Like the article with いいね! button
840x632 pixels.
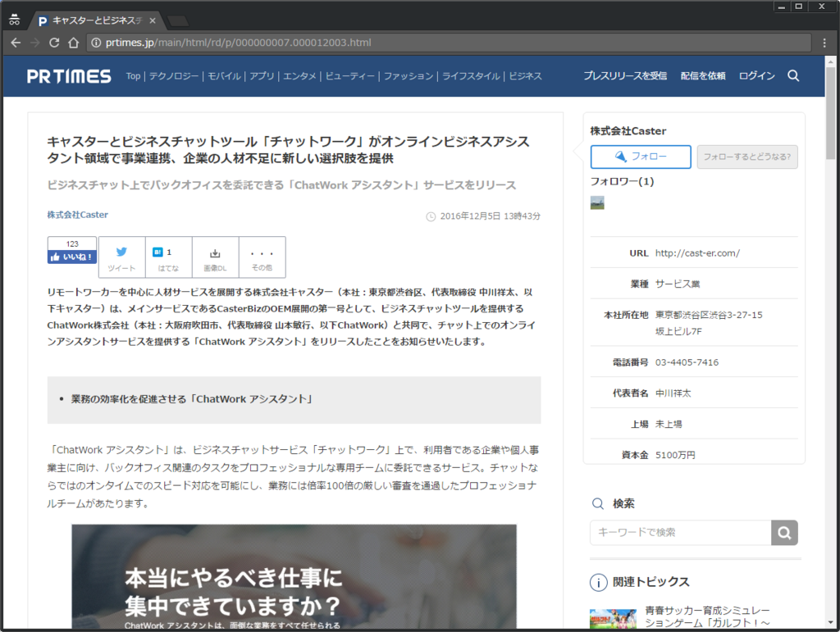(x=72, y=257)
